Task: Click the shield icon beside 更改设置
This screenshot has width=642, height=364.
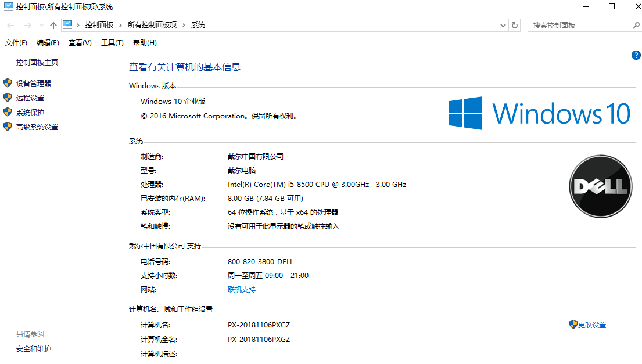Action: [572, 325]
